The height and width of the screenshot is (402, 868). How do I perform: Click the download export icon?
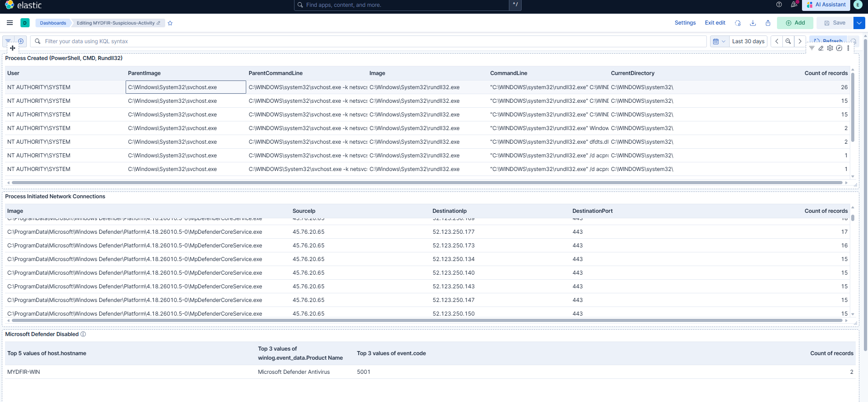[753, 23]
